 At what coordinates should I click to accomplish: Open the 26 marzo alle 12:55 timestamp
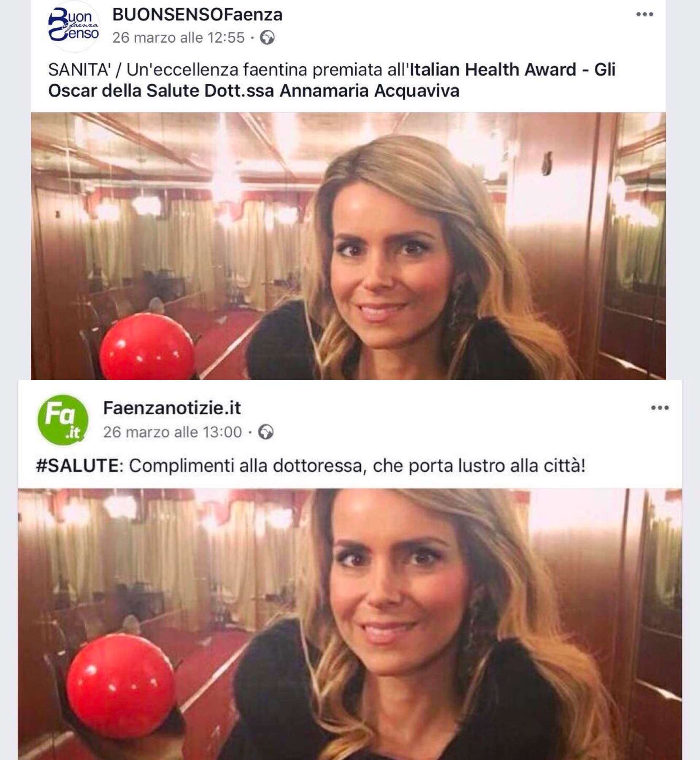(x=178, y=38)
